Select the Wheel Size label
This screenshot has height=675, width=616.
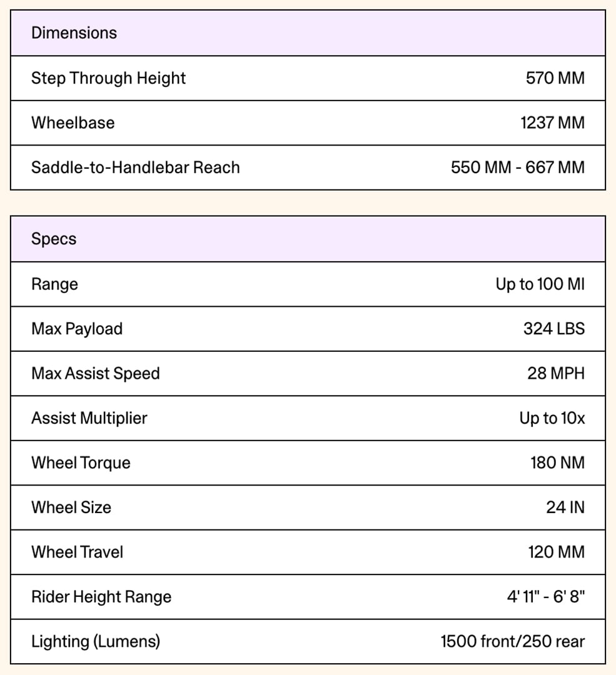(x=71, y=507)
